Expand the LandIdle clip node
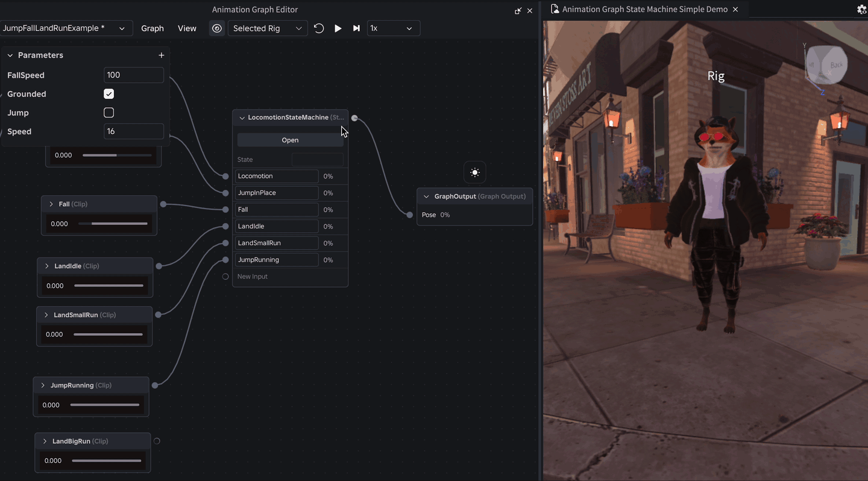868x481 pixels. click(x=47, y=266)
